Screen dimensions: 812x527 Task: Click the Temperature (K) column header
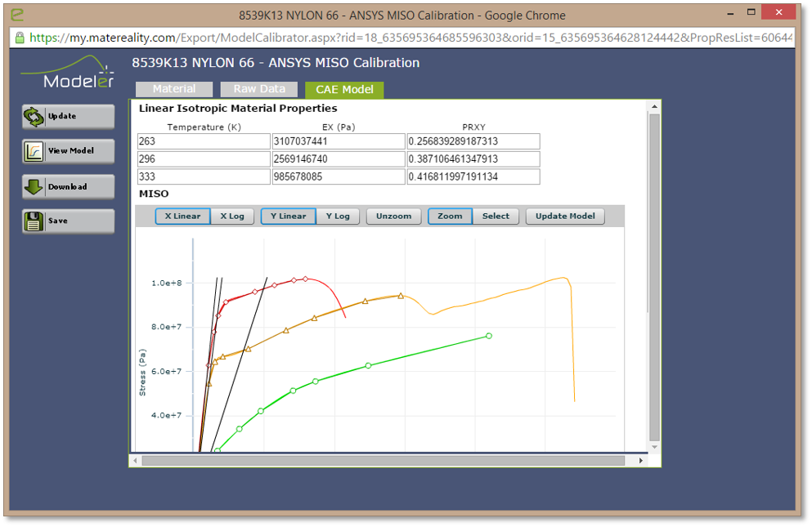[204, 127]
